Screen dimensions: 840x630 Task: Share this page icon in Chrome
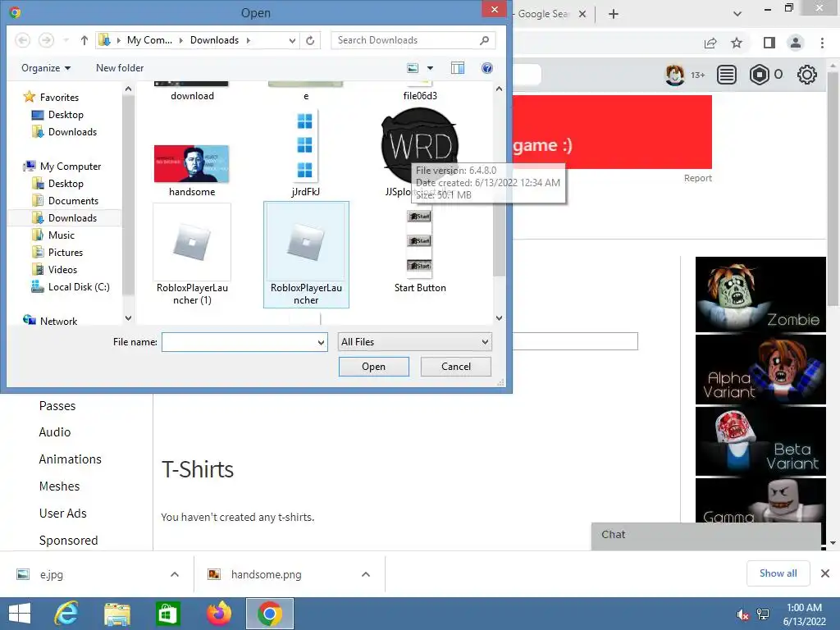tap(710, 43)
